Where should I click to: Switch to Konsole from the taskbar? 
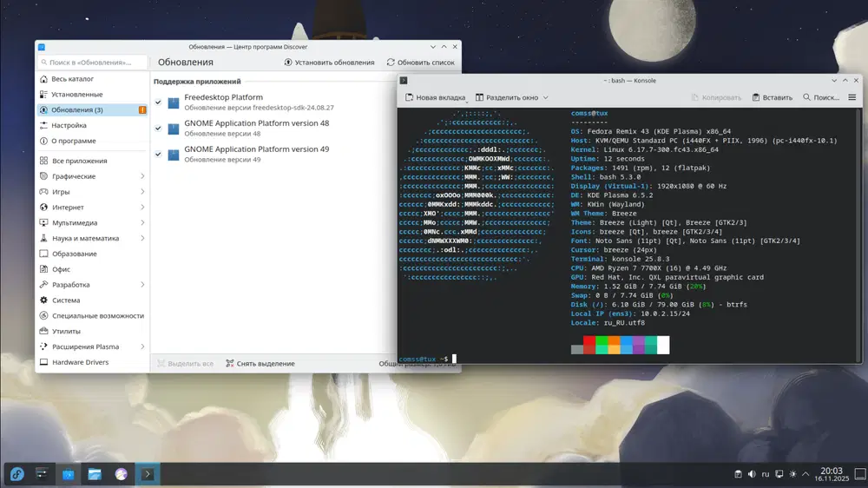[x=148, y=474]
